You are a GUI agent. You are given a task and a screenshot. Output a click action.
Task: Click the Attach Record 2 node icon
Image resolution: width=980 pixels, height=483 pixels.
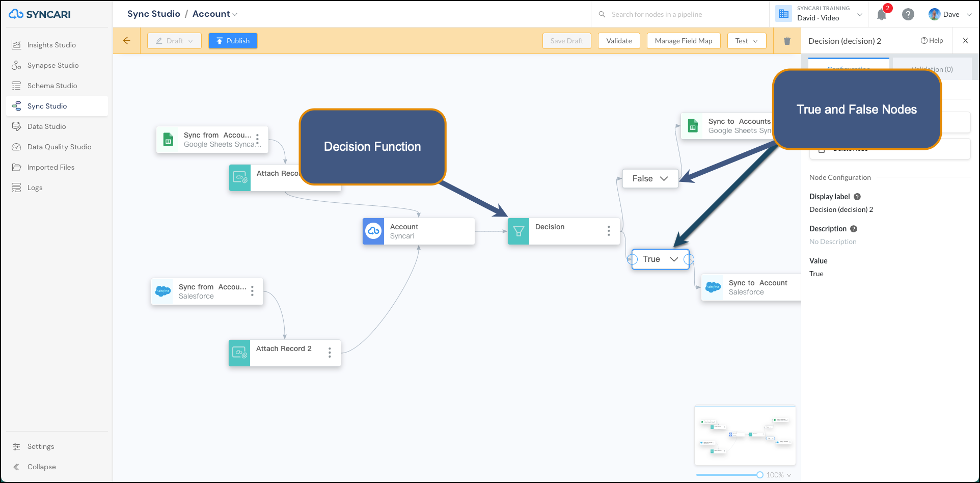click(x=239, y=353)
